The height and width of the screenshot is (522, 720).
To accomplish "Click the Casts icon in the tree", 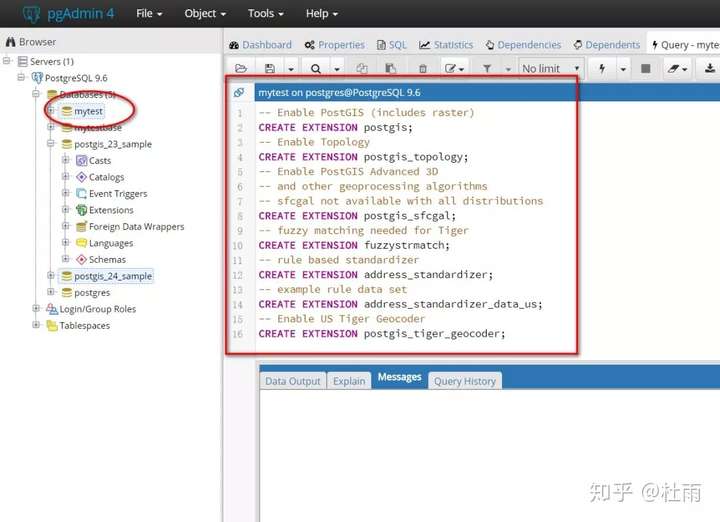I will click(81, 160).
